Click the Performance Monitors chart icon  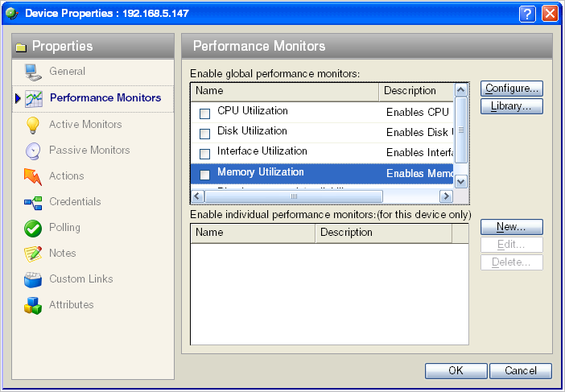tap(34, 99)
